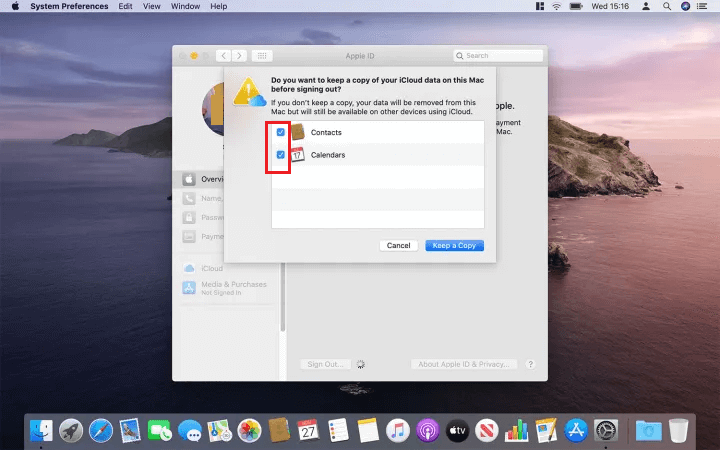720x450 pixels.
Task: Open the System Preferences menu
Action: pos(69,6)
